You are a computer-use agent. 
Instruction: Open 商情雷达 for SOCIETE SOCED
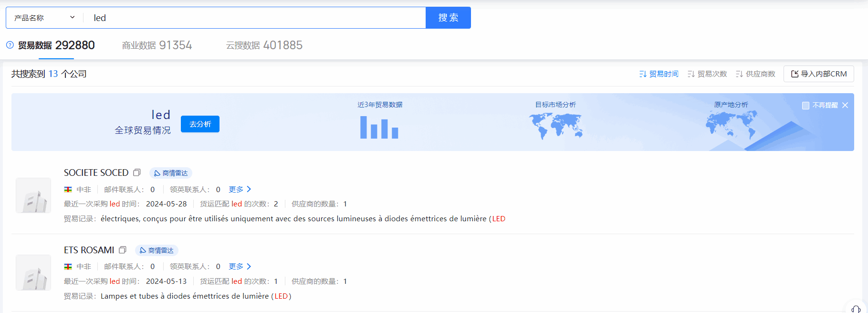(x=171, y=173)
